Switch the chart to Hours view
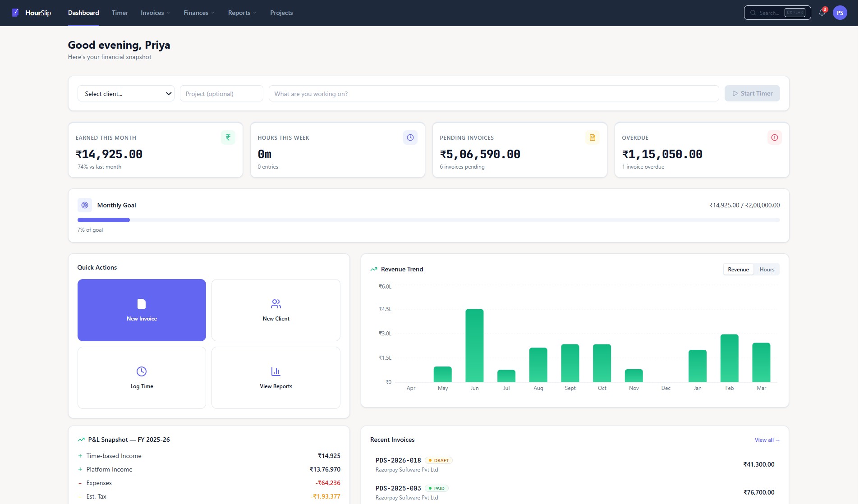Image resolution: width=859 pixels, height=504 pixels. click(767, 270)
